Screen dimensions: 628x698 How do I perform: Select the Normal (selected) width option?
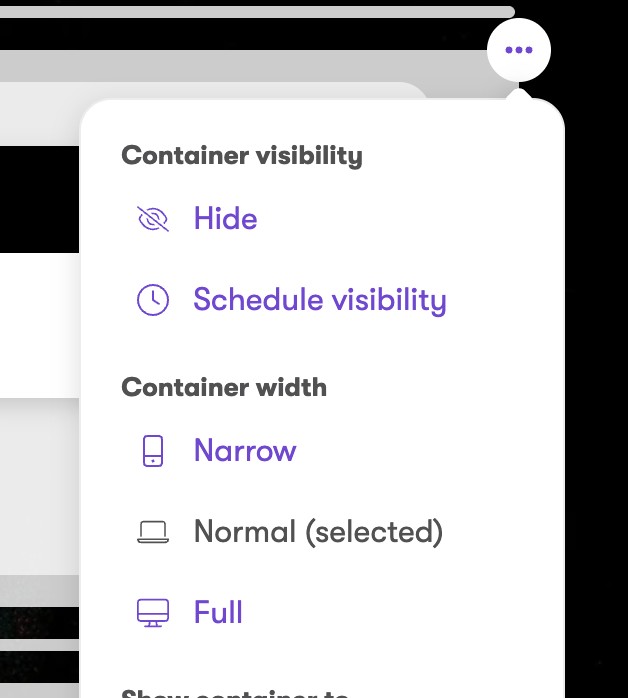coord(318,532)
